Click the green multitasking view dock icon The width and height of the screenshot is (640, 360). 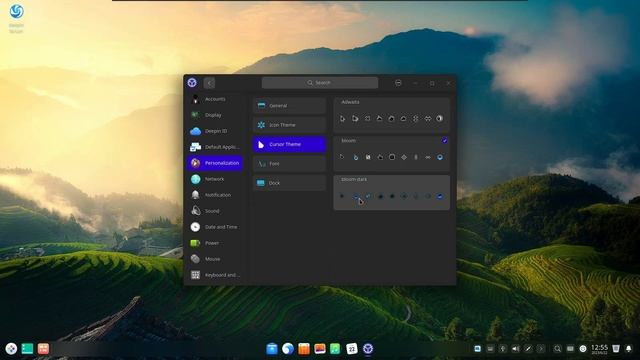pyautogui.click(x=27, y=349)
